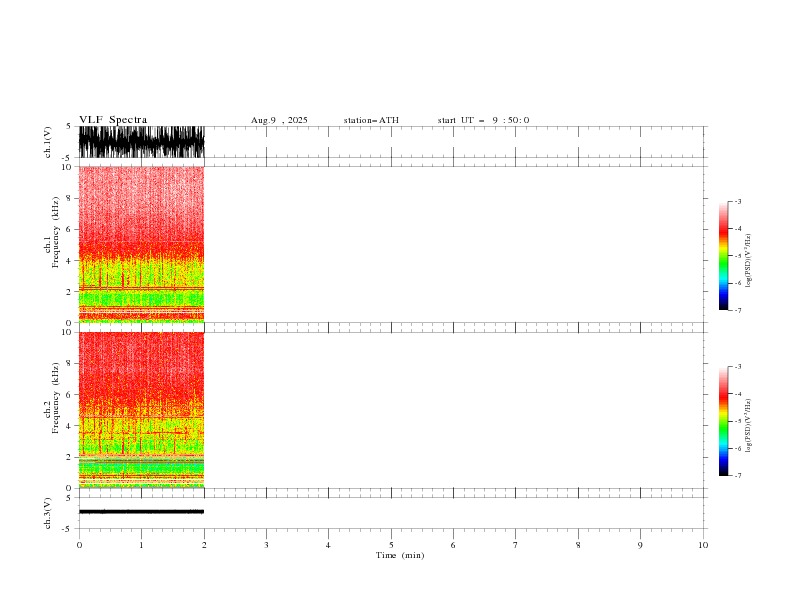Screen dimensions: 792x612
Task: Click the "-7" tick on upper color bar
Action: (x=738, y=310)
